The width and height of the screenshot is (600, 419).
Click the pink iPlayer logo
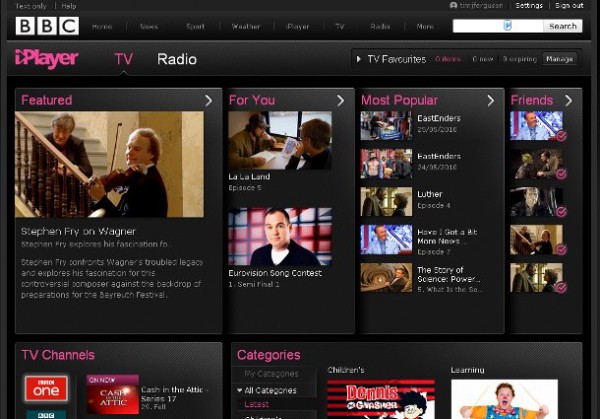pos(47,59)
